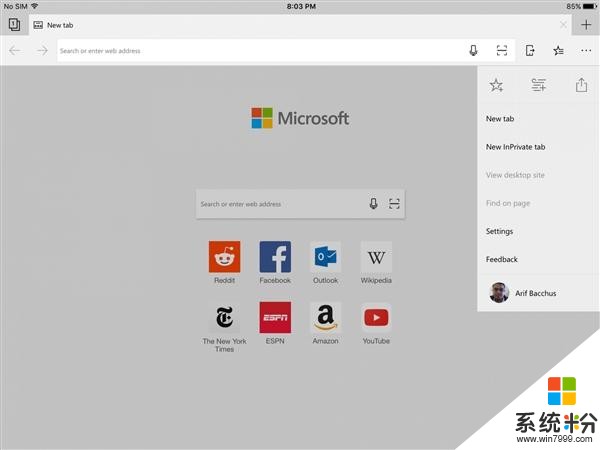Tap Continue on PC icon in toolbar
The image size is (600, 450).
[530, 51]
